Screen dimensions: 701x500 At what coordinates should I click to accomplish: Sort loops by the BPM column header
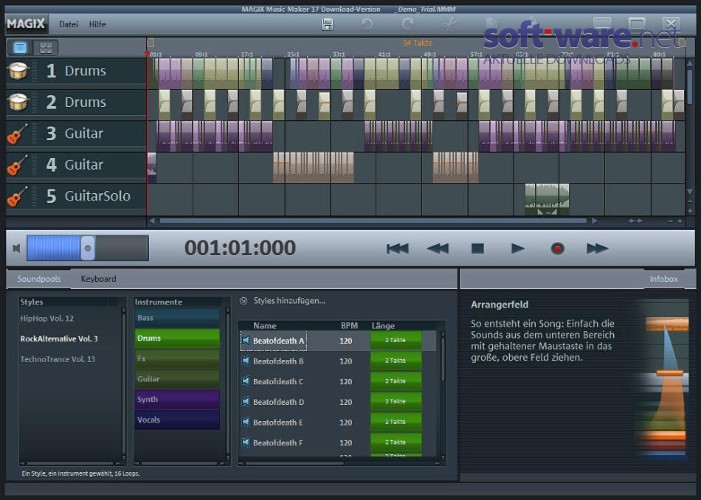pyautogui.click(x=349, y=326)
